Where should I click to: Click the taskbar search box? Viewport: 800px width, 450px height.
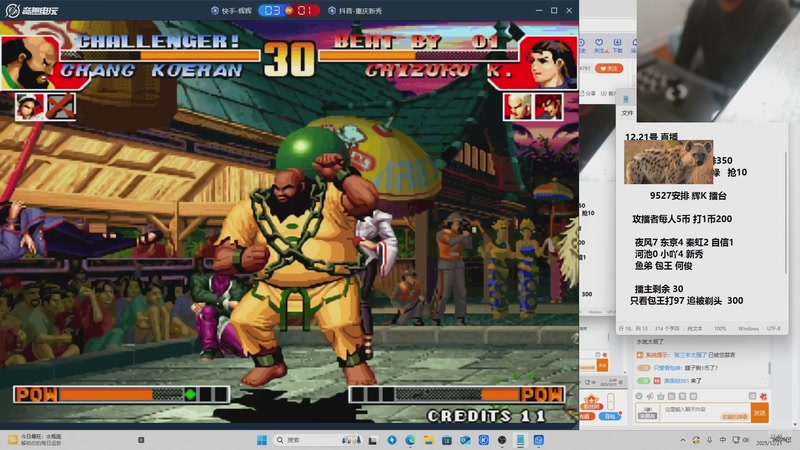click(317, 440)
